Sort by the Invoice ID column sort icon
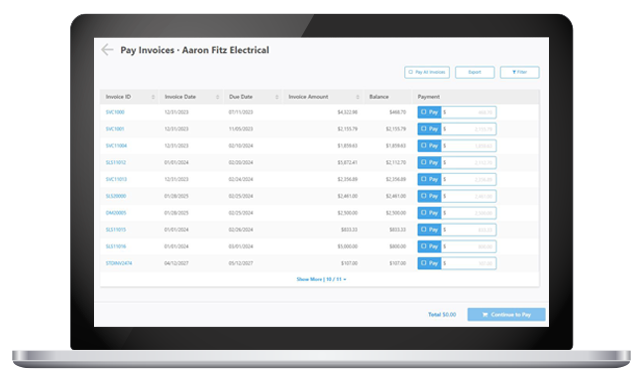The width and height of the screenshot is (641, 384). click(x=153, y=97)
